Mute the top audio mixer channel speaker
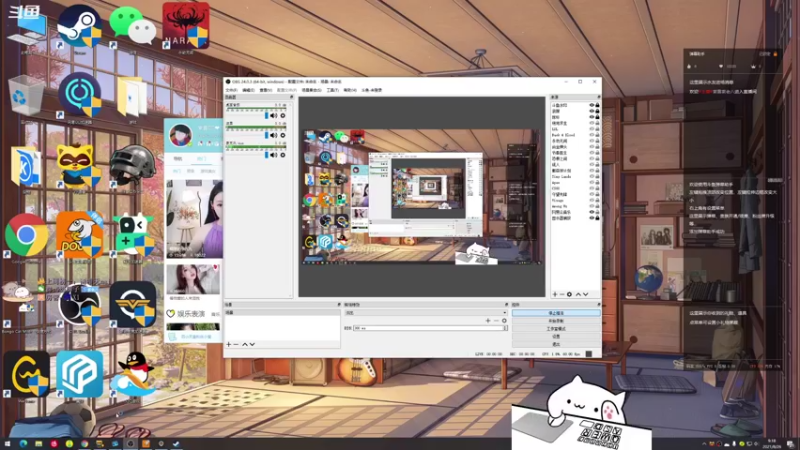The height and width of the screenshot is (450, 800). (273, 116)
